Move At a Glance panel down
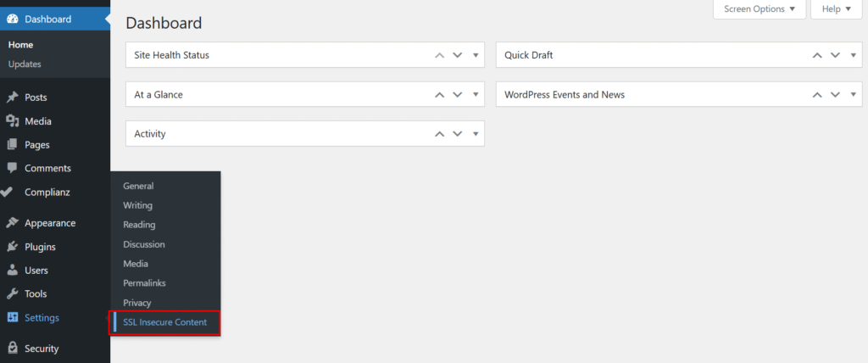This screenshot has height=363, width=868. click(x=458, y=95)
